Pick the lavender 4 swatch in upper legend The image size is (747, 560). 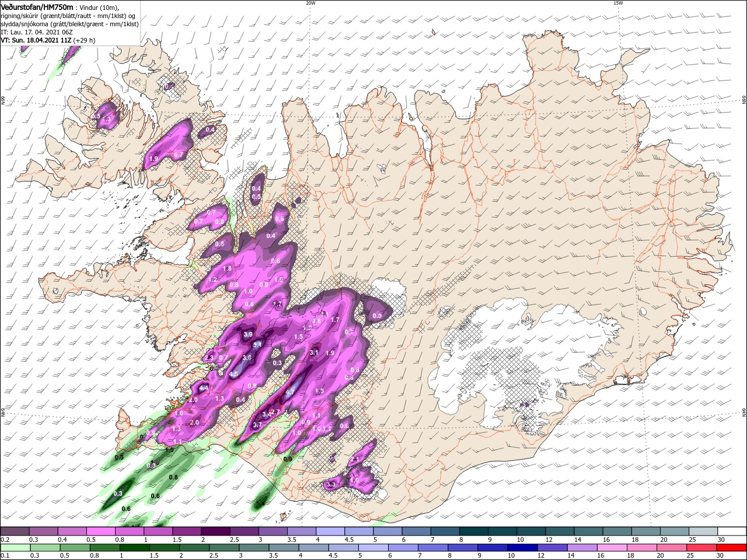[x=330, y=531]
